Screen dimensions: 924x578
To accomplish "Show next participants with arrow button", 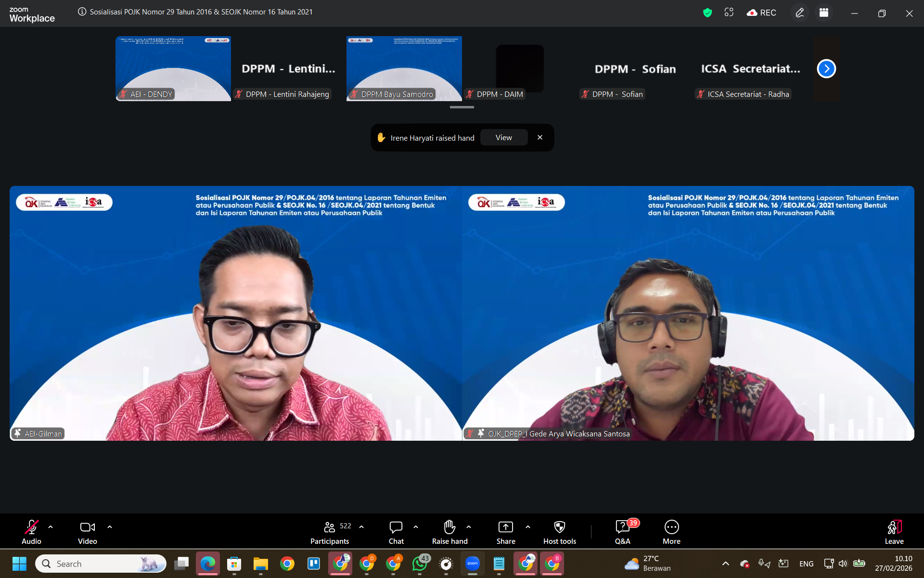I will tap(826, 69).
